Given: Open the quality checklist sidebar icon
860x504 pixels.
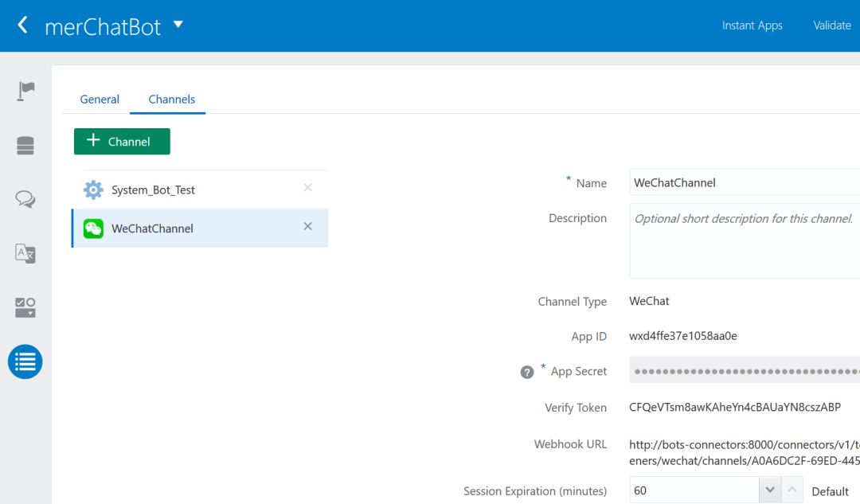Looking at the screenshot, I should pyautogui.click(x=25, y=307).
